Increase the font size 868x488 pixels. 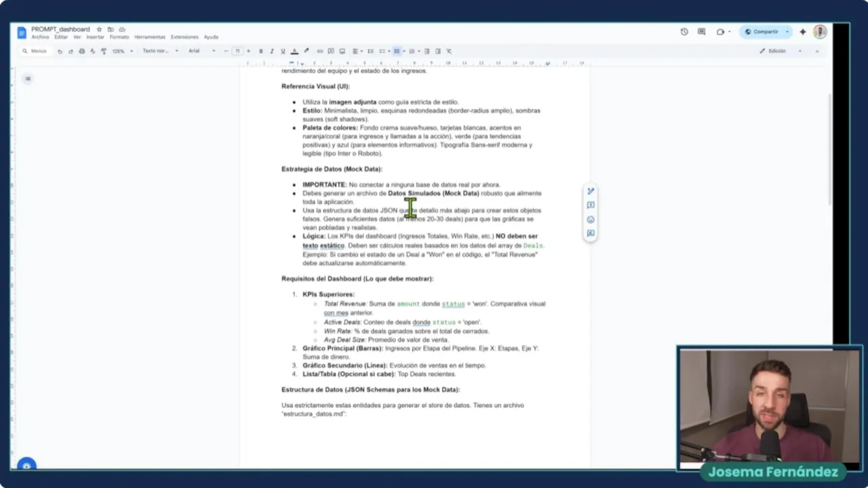point(248,51)
